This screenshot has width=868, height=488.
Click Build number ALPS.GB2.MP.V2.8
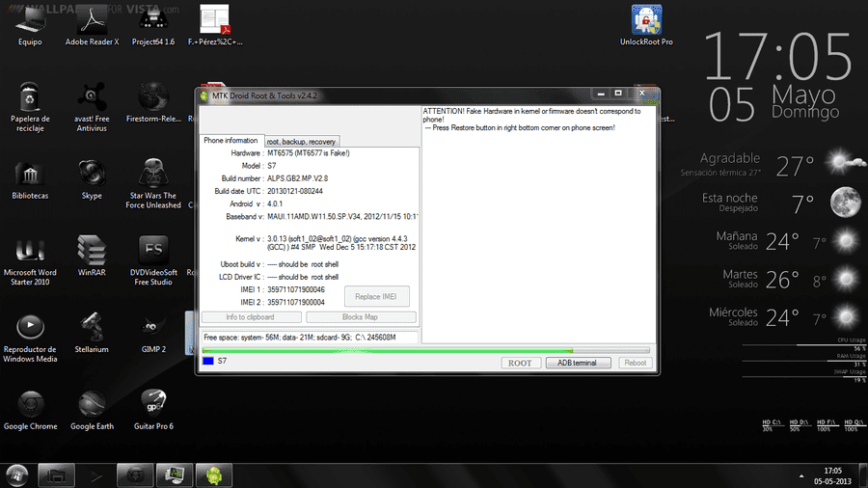pos(298,178)
